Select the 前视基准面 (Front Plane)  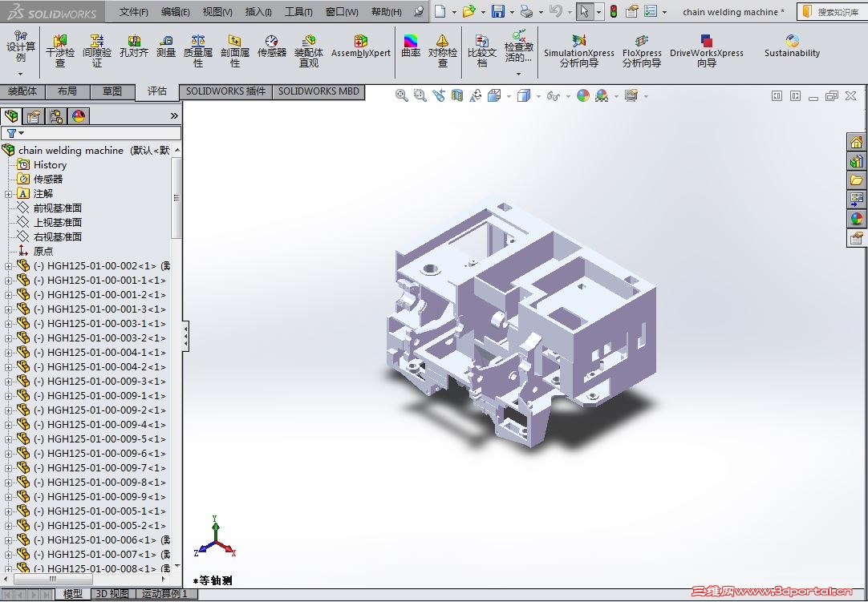[x=57, y=208]
